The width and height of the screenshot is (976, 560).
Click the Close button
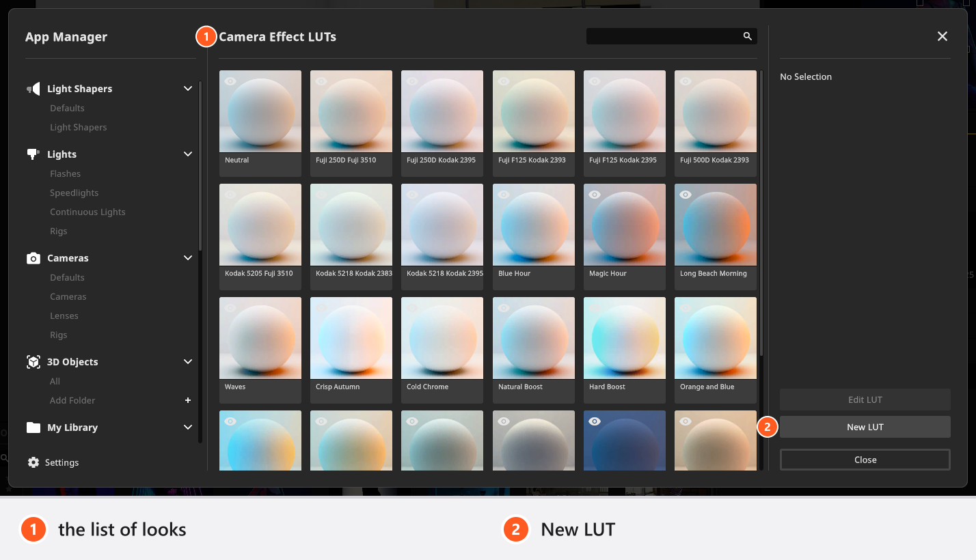point(865,460)
